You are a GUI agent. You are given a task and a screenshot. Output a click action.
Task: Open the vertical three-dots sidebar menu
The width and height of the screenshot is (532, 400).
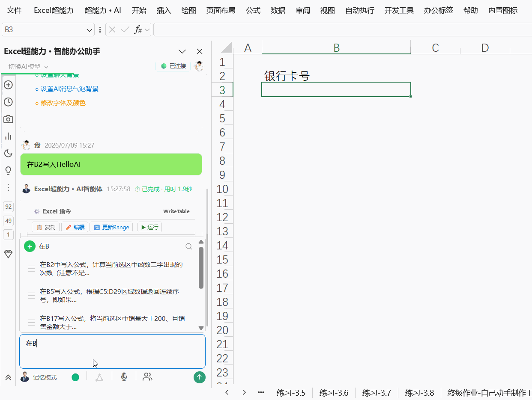pyautogui.click(x=8, y=187)
